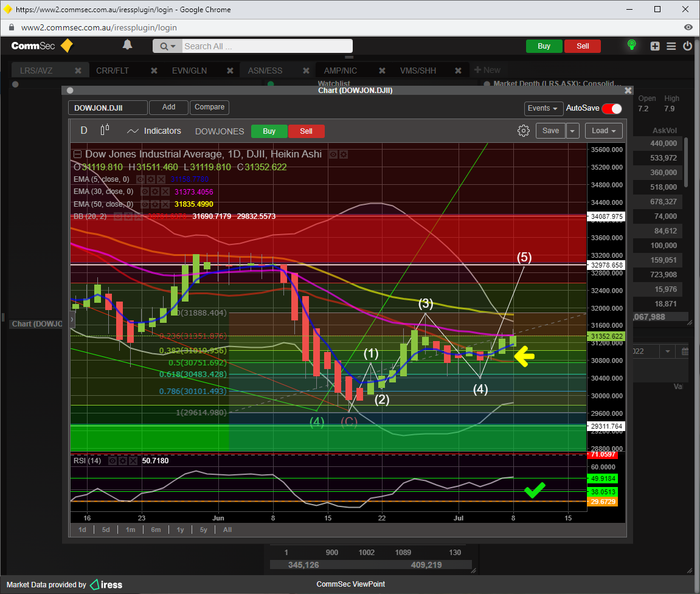Screen dimensions: 700x594
Task: Toggle visibility of EMA (50, close, 0)
Action: (145, 204)
